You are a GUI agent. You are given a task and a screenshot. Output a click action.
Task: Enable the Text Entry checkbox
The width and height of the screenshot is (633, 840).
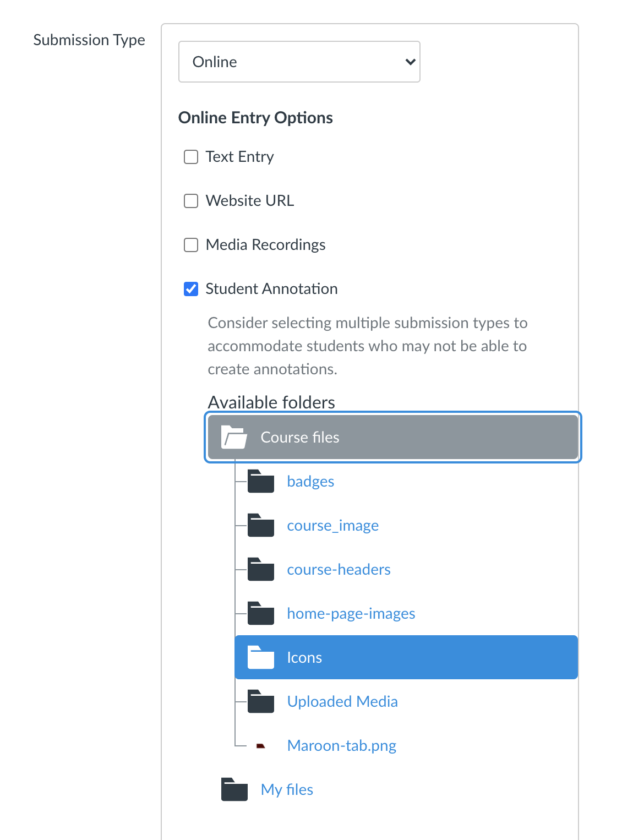[191, 157]
